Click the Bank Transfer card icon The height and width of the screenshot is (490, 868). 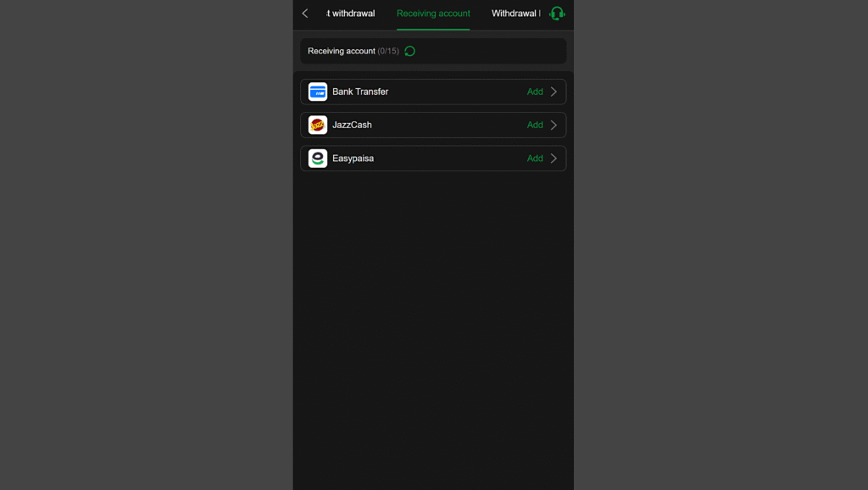[318, 92]
